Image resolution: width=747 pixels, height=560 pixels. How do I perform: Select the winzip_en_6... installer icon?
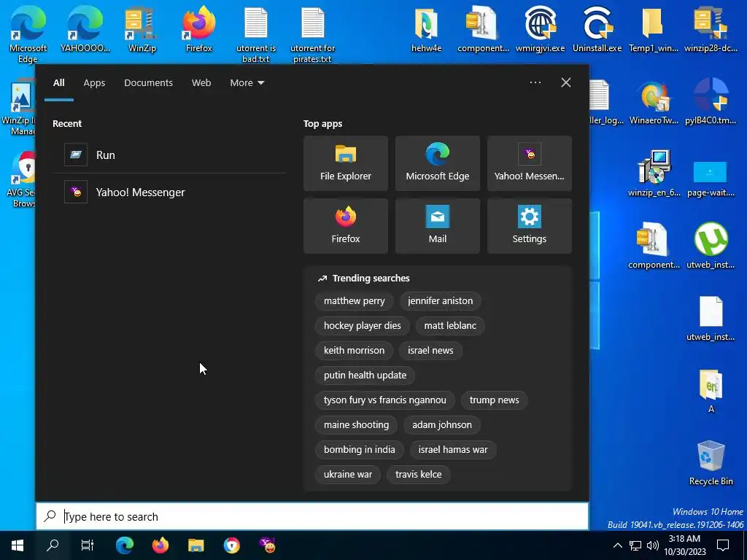pyautogui.click(x=654, y=174)
